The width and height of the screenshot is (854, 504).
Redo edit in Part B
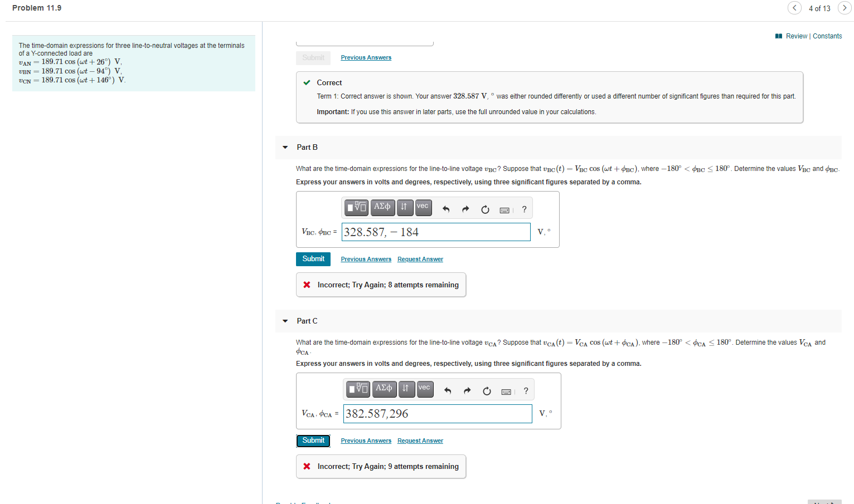point(465,209)
